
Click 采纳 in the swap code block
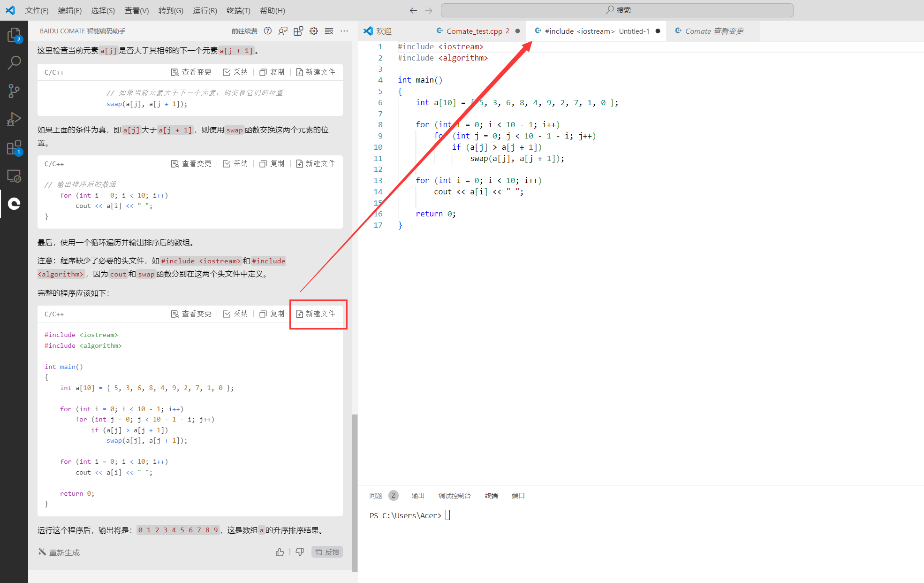235,72
